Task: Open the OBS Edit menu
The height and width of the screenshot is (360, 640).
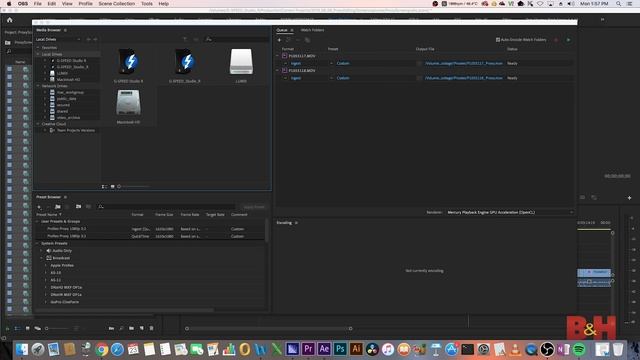Action: coord(52,4)
